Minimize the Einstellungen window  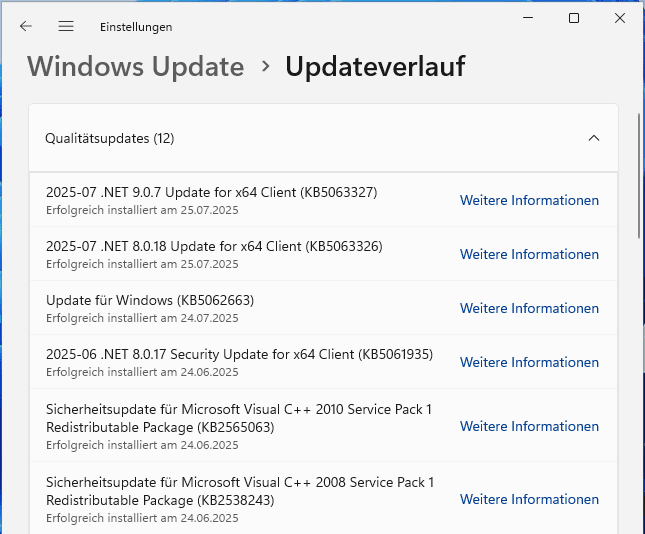point(527,18)
